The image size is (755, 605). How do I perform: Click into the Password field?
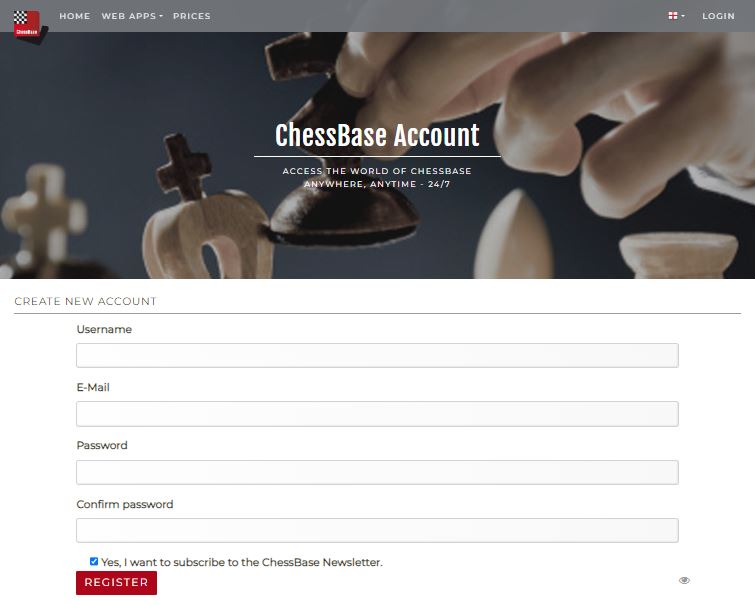pyautogui.click(x=377, y=472)
